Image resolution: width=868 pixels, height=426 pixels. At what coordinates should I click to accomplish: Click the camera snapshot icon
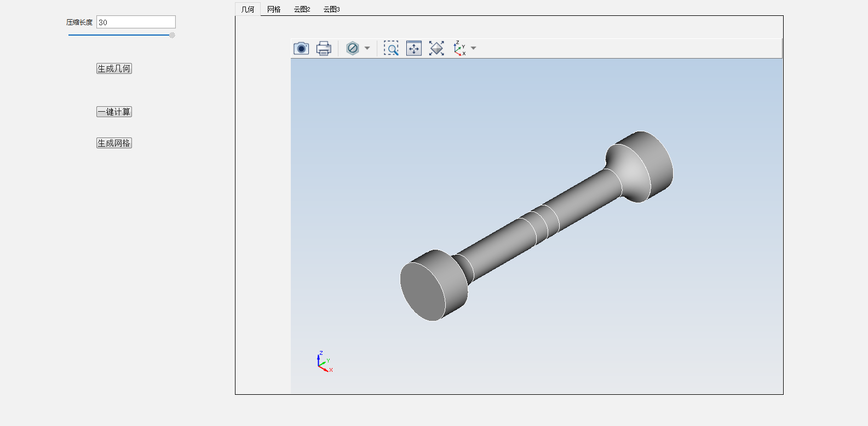[301, 48]
